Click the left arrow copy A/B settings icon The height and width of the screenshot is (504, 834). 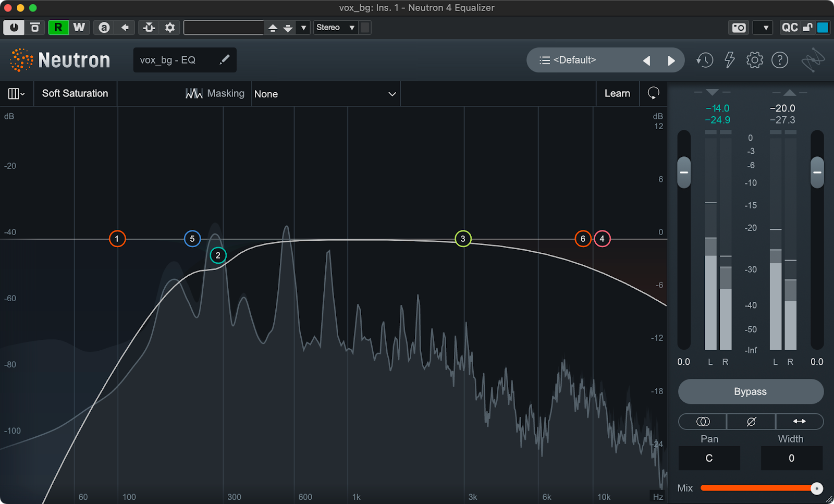[x=125, y=28]
